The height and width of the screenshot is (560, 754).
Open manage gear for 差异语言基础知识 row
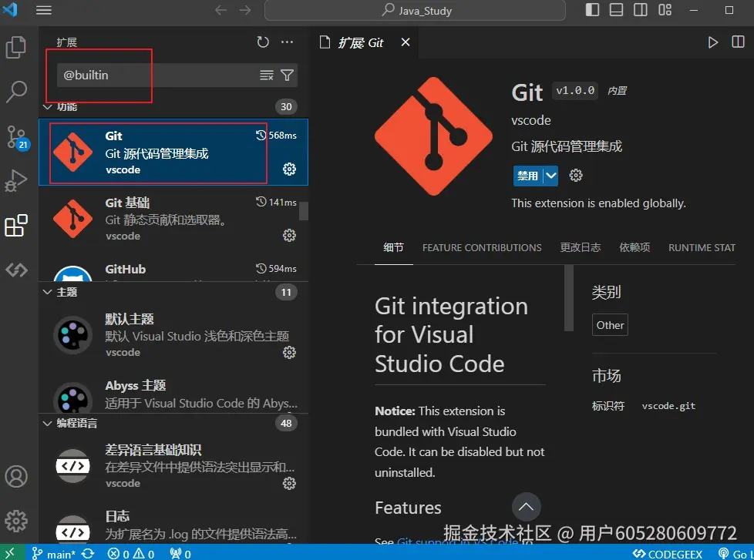(x=289, y=483)
